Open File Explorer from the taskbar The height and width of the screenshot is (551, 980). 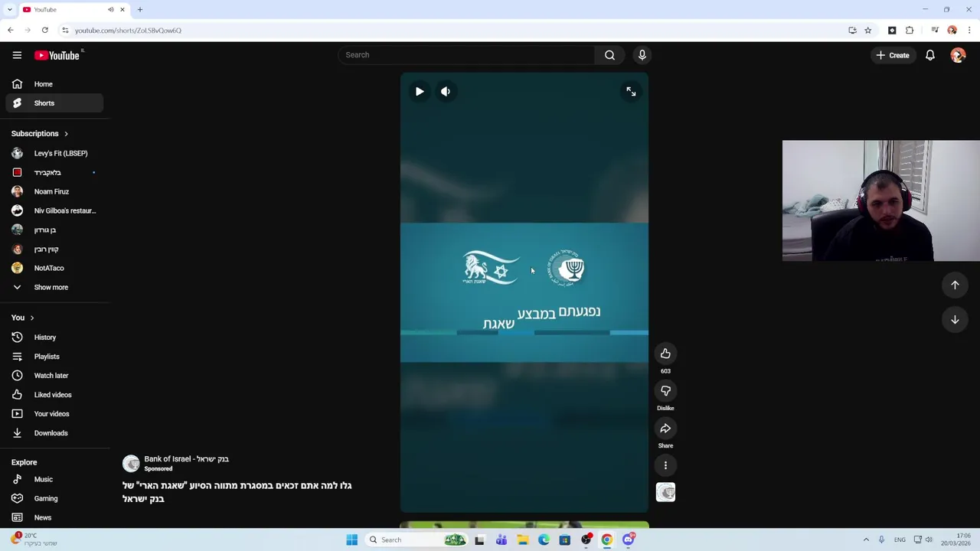pos(522,540)
